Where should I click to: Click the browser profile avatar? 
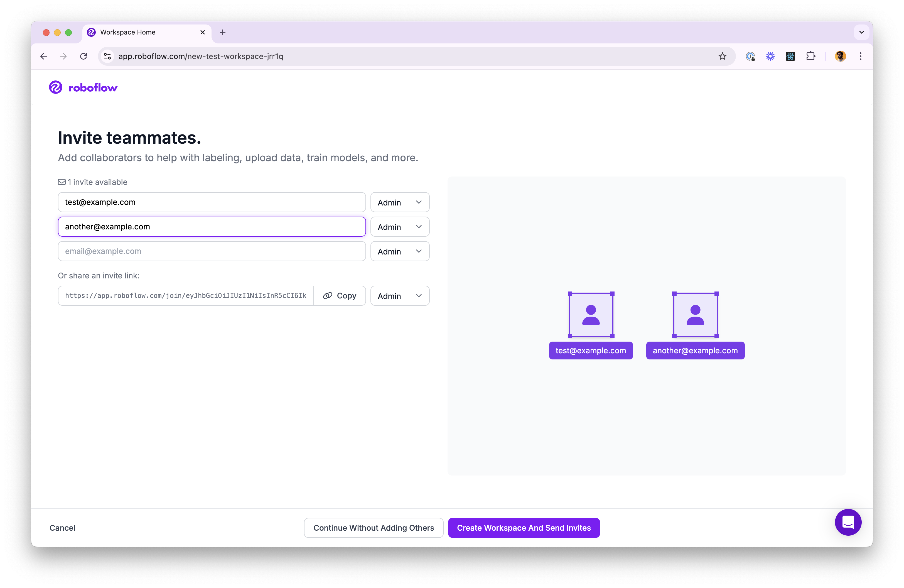point(841,56)
